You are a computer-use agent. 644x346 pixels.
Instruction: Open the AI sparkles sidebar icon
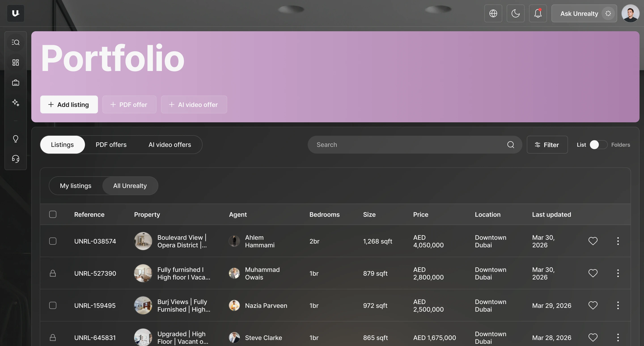click(x=15, y=103)
